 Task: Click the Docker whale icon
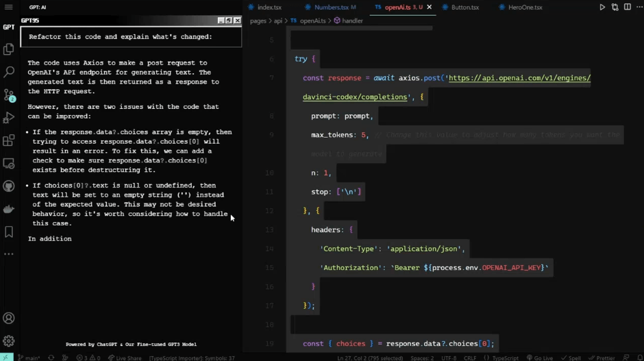9,209
